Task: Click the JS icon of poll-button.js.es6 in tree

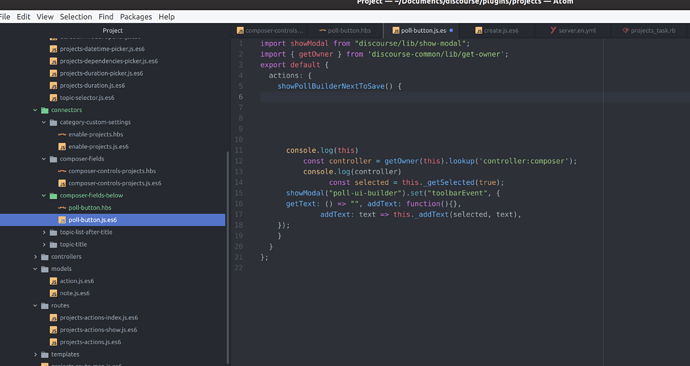Action: pyautogui.click(x=62, y=220)
